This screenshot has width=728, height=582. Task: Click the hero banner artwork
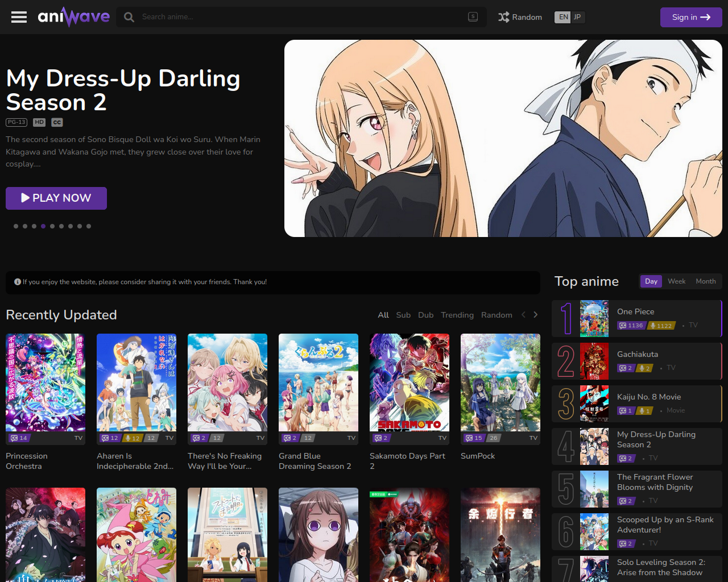coord(503,138)
